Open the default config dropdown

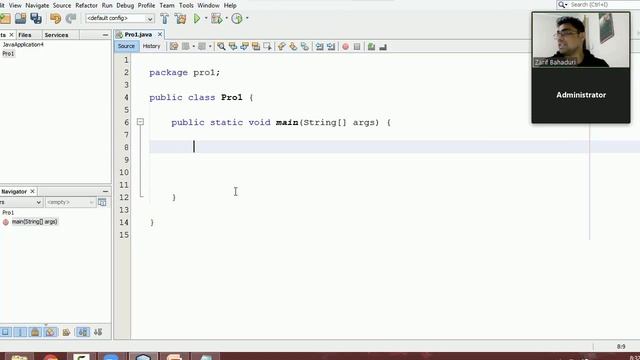click(x=120, y=18)
